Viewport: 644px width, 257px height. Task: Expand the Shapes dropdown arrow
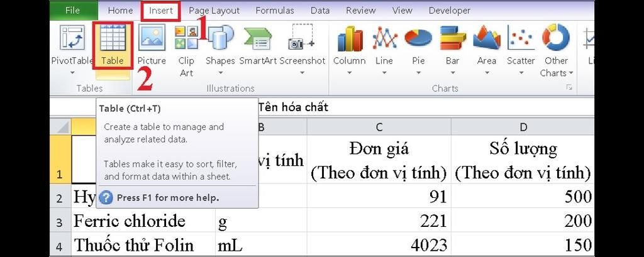pyautogui.click(x=221, y=73)
